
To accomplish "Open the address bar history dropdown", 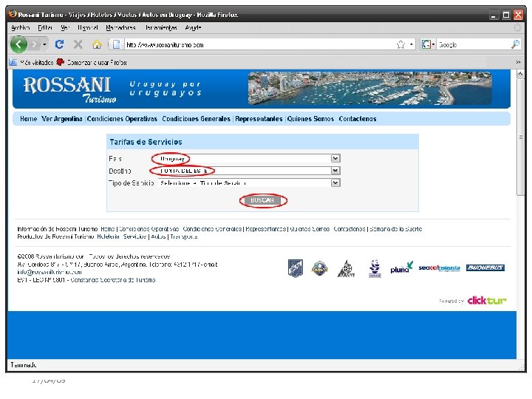I will (x=412, y=44).
